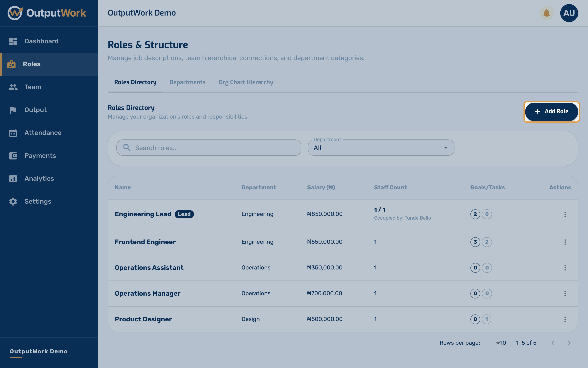Focus the Search roles field
Screen dimensions: 588x368
(x=209, y=148)
